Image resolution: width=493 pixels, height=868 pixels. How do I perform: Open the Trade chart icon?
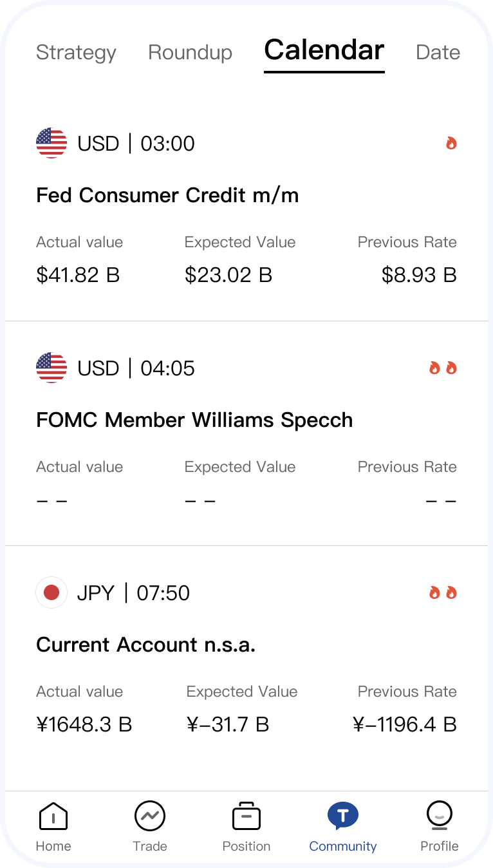(x=149, y=816)
